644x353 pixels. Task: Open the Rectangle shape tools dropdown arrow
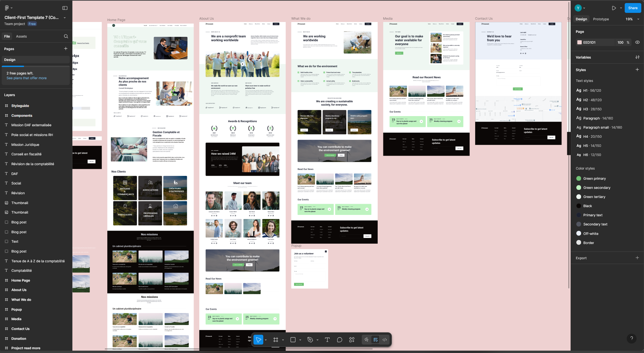click(300, 340)
